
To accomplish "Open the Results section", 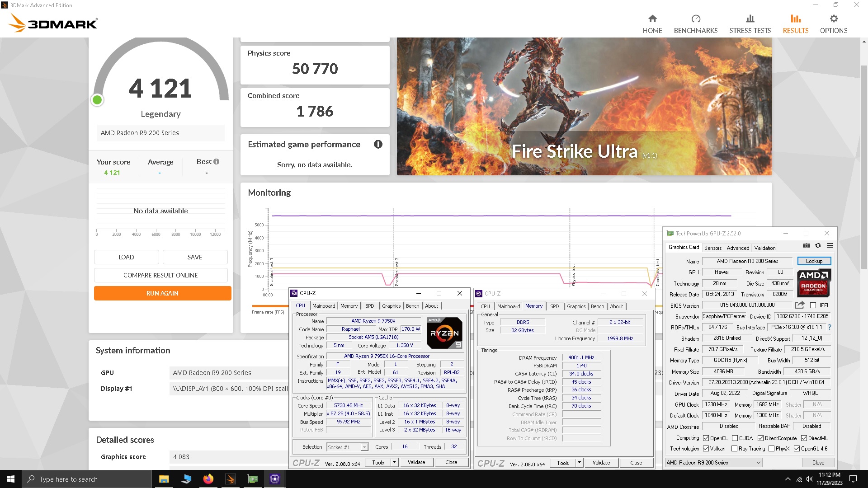I will (795, 24).
